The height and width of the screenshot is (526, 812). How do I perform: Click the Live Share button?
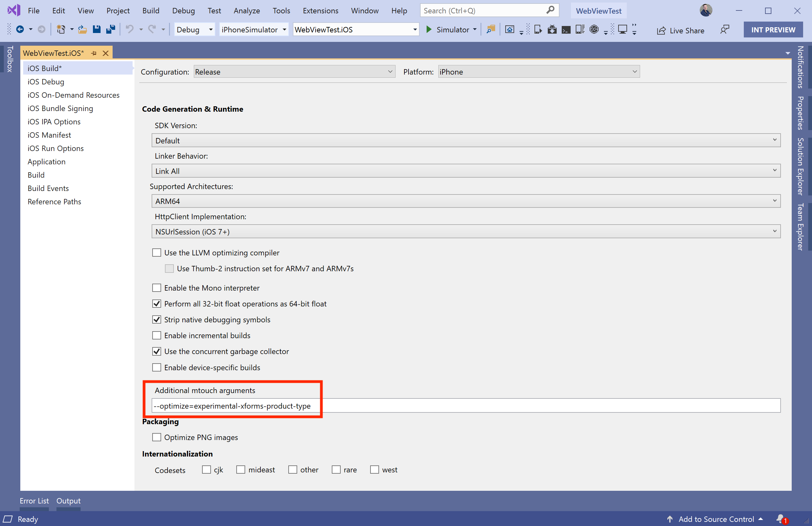click(x=680, y=30)
